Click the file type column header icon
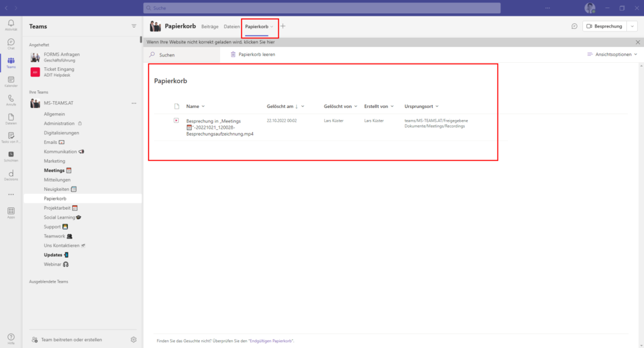 click(177, 106)
